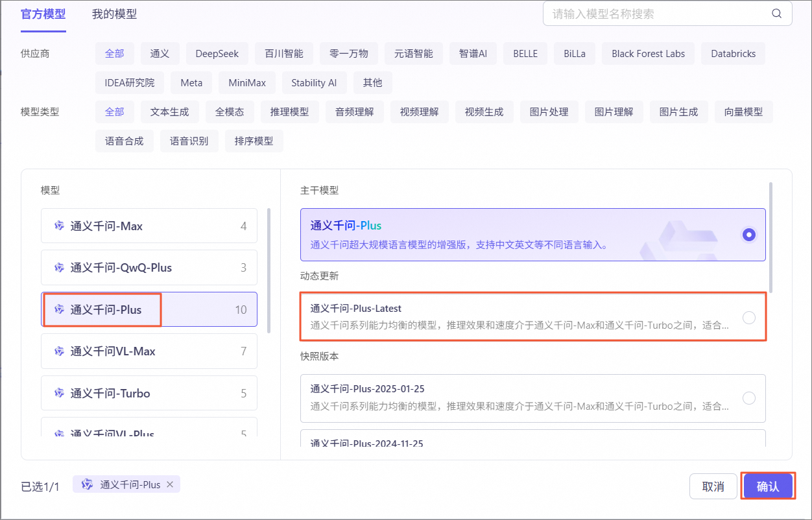Switch to the 我的模型 tab

click(114, 14)
